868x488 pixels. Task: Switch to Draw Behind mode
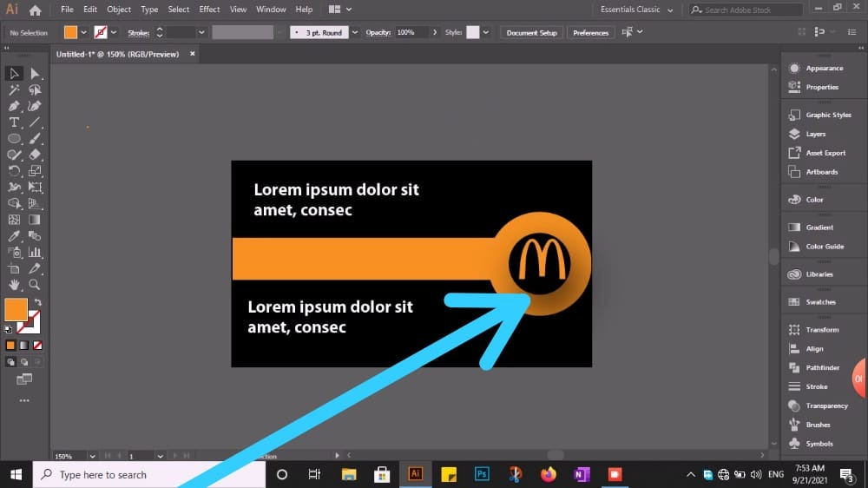coord(23,362)
